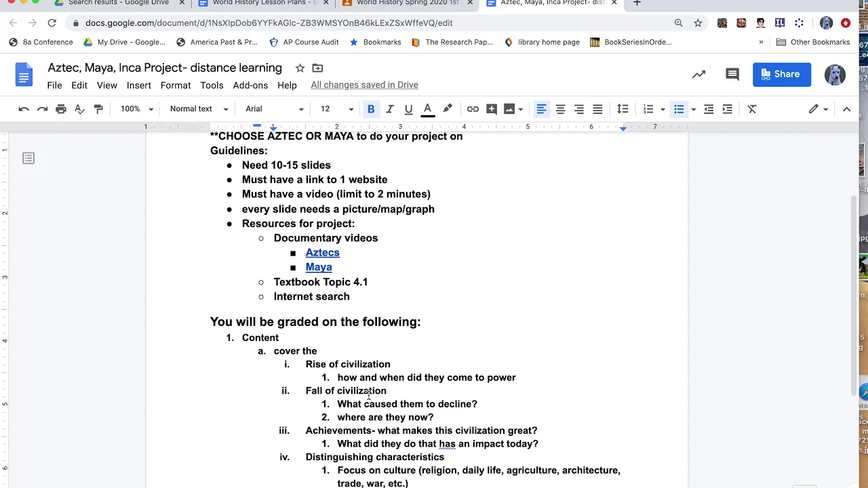Set right text alignment

click(x=578, y=108)
